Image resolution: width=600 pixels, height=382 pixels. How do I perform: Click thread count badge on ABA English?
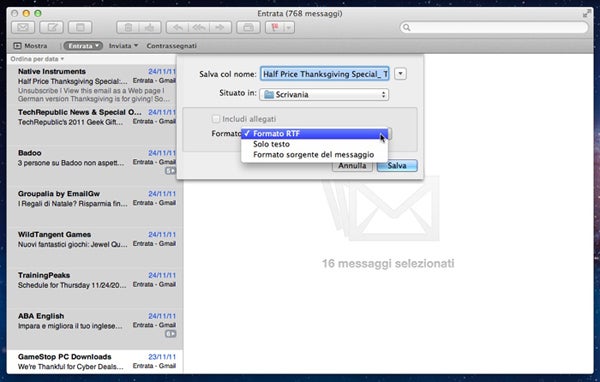170,334
